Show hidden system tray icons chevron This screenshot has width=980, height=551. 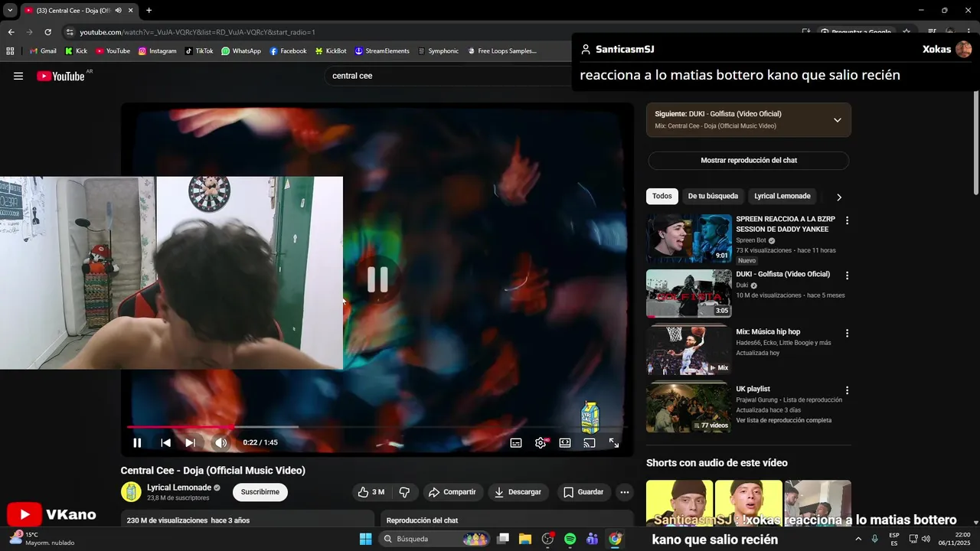click(858, 539)
